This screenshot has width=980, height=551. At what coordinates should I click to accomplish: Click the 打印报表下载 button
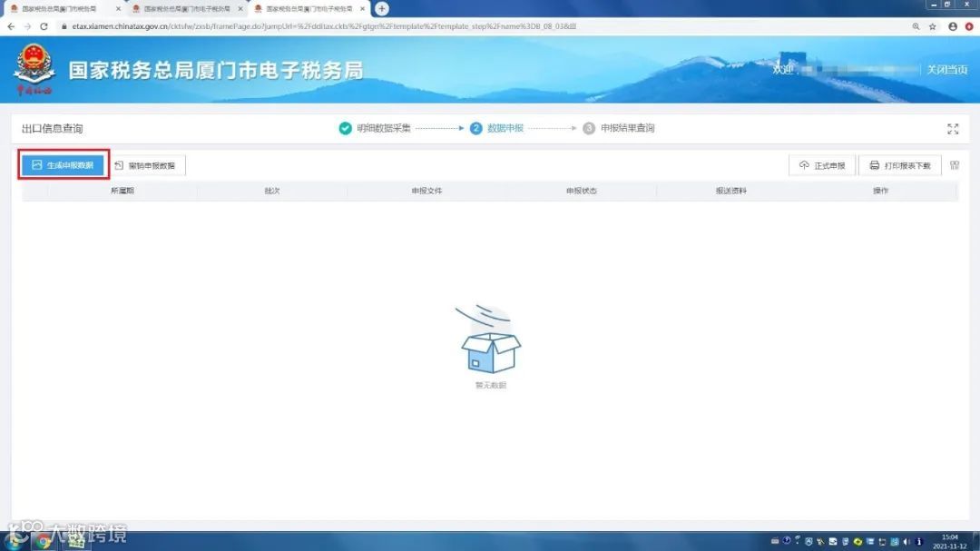pos(900,166)
